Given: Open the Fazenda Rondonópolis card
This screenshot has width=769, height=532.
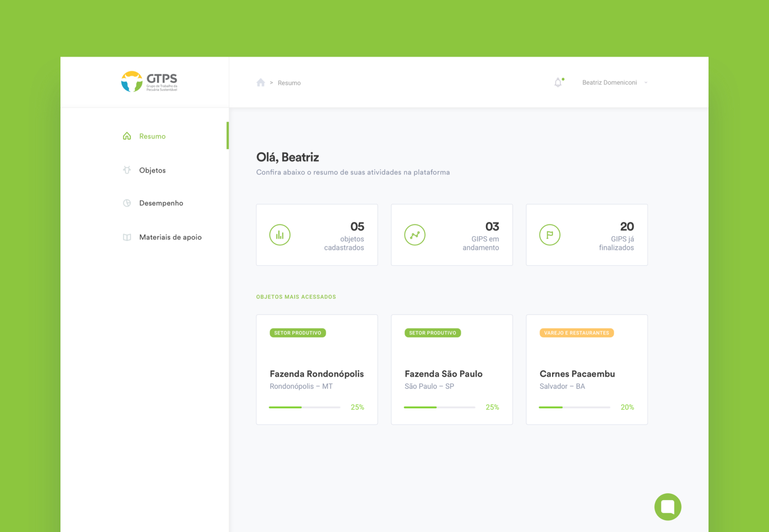Looking at the screenshot, I should pos(316,369).
